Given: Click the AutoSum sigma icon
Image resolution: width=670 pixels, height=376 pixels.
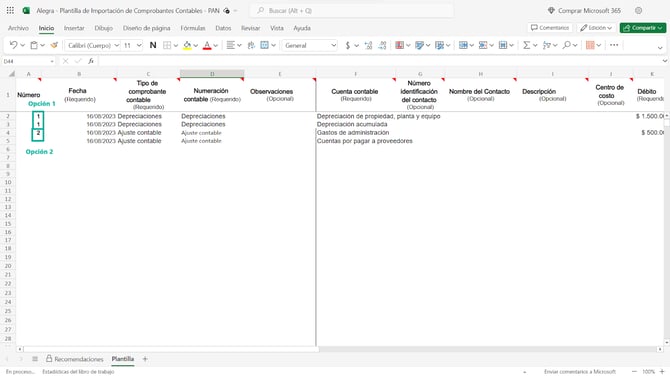Looking at the screenshot, I should pyautogui.click(x=526, y=45).
